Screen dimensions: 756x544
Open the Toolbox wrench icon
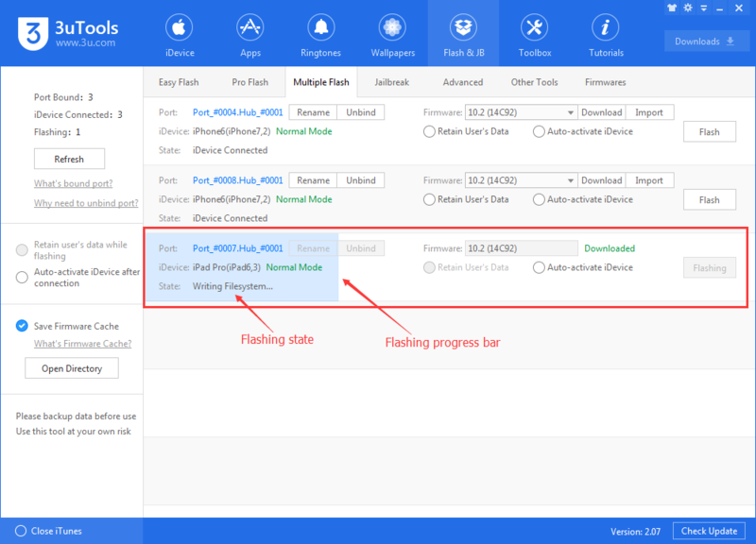tap(534, 27)
